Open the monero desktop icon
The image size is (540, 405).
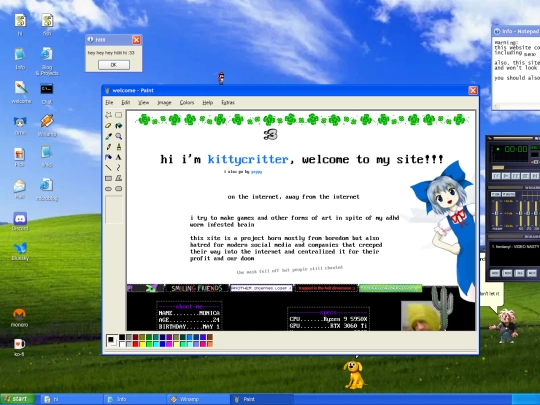[19, 317]
